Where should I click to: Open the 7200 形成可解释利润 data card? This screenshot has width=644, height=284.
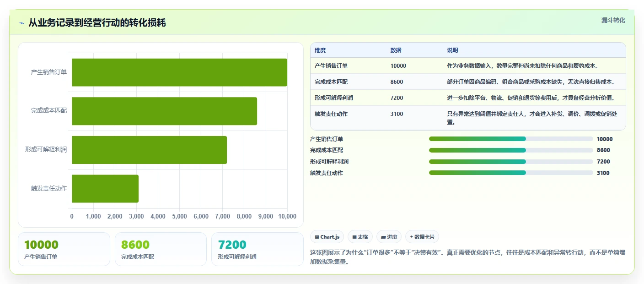point(258,249)
